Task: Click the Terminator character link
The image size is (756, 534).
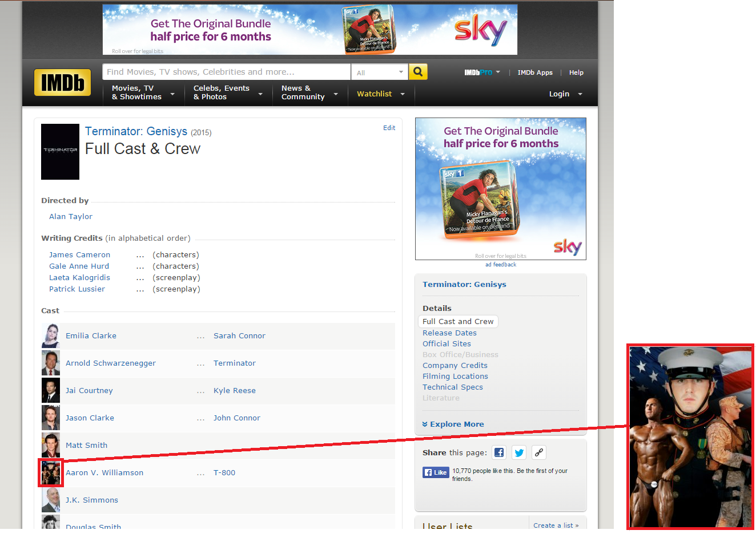Action: pos(235,363)
